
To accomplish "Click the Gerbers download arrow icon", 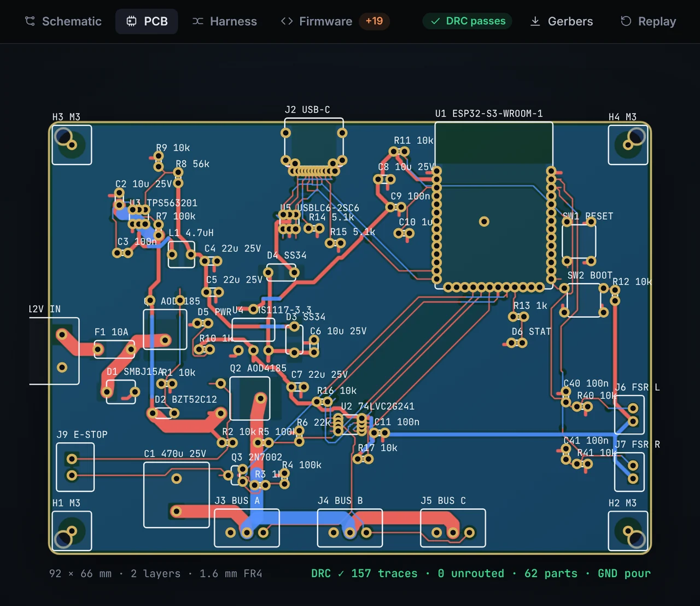I will tap(535, 21).
